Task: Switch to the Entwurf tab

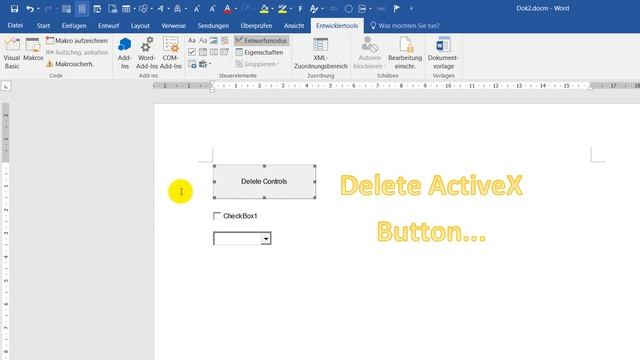Action: point(109,26)
